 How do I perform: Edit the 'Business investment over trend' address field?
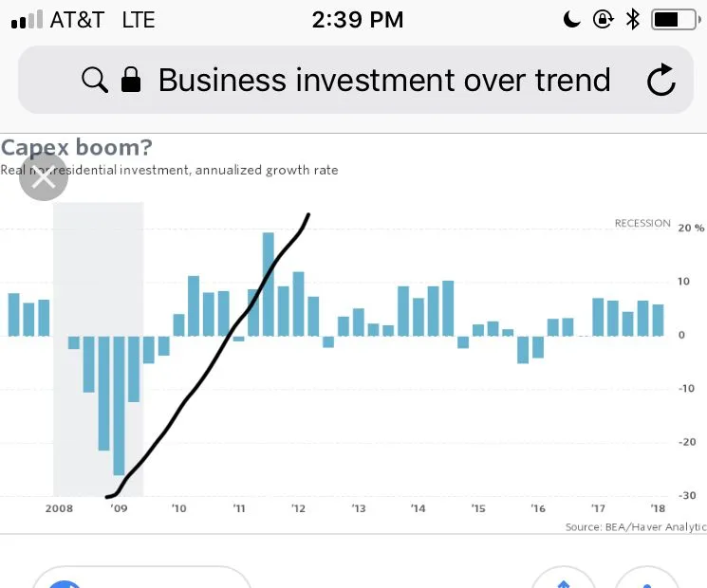[383, 81]
